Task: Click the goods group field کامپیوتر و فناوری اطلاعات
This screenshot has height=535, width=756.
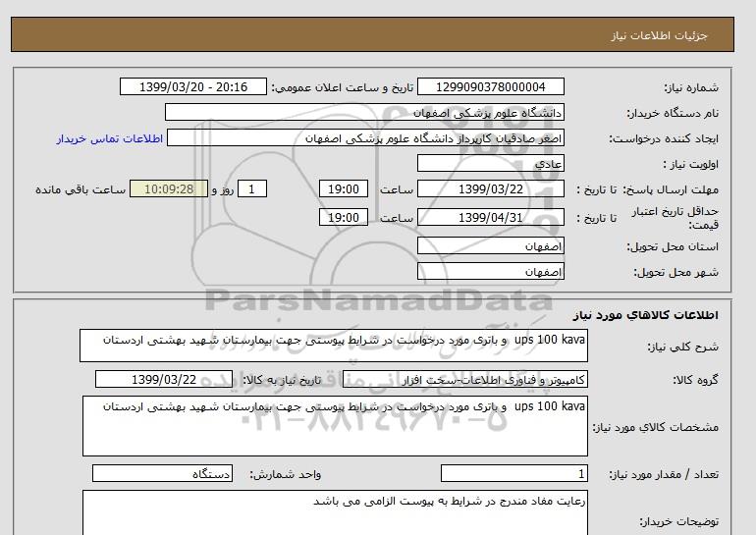Action: [464, 379]
